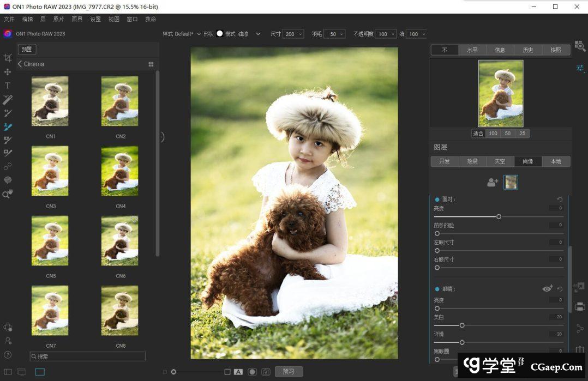Select the Zoom and Pan view tool
588x381 pixels.
tap(8, 194)
